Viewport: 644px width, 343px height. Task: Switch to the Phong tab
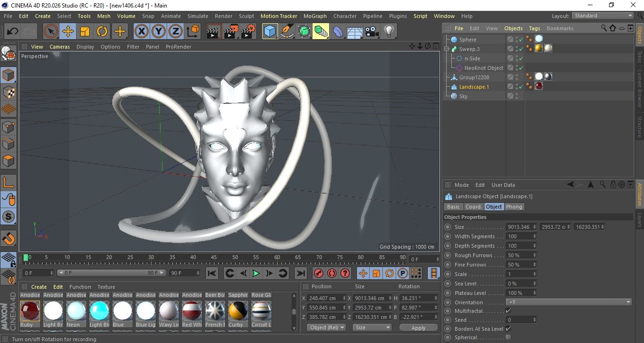point(514,207)
